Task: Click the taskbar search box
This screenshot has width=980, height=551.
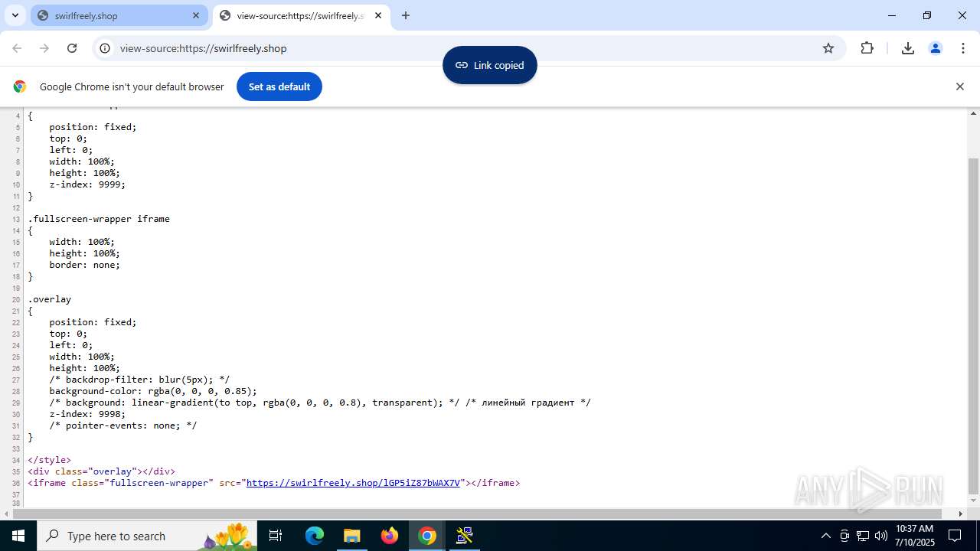Action: point(149,536)
